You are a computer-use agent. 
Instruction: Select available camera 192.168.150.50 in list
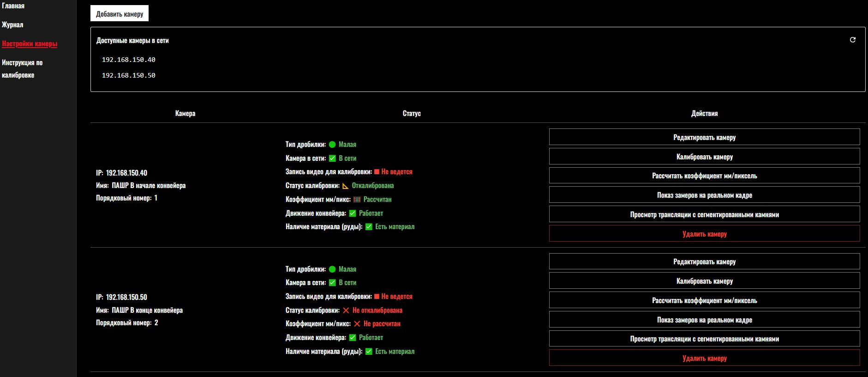pyautogui.click(x=129, y=75)
